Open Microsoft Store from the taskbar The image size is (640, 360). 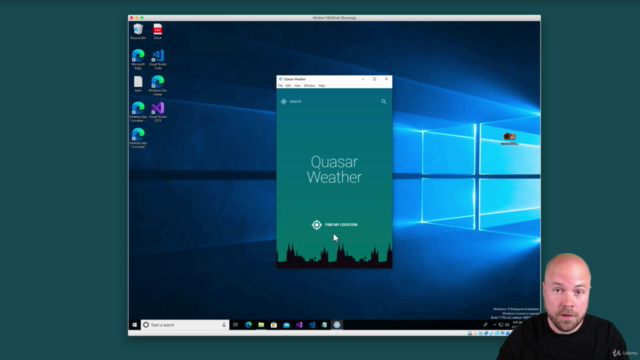point(274,325)
